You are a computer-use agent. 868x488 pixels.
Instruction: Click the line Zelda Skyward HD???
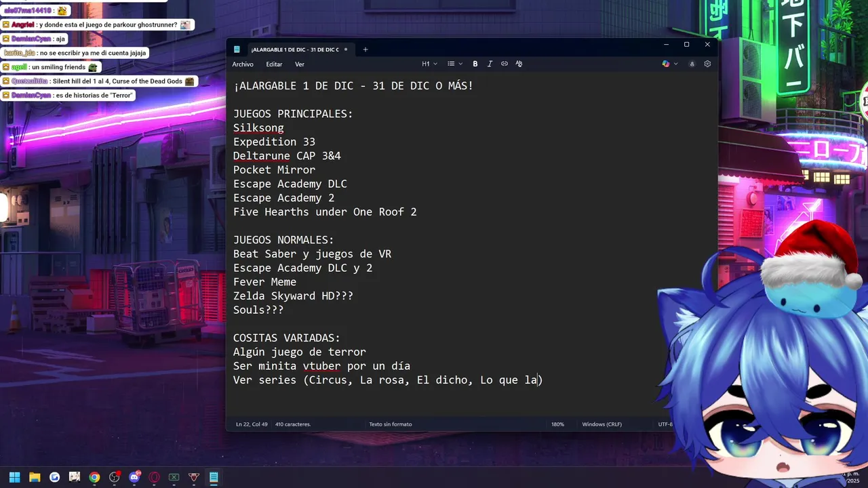293,296
